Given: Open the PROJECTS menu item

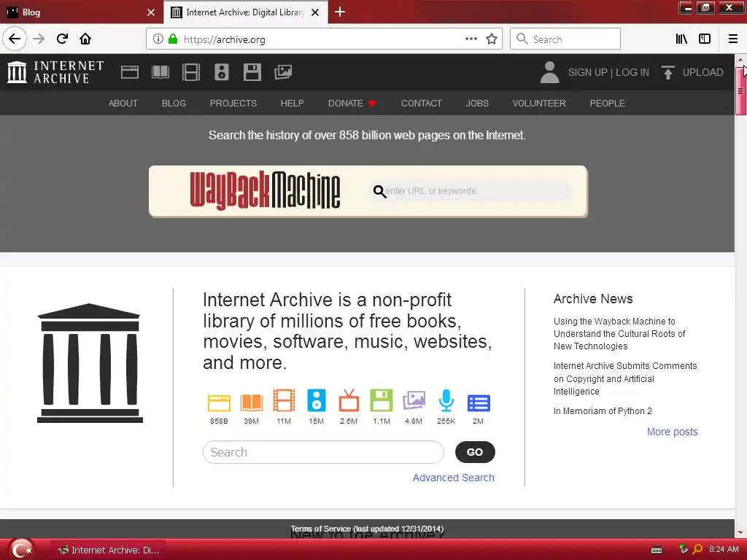Looking at the screenshot, I should [x=233, y=104].
